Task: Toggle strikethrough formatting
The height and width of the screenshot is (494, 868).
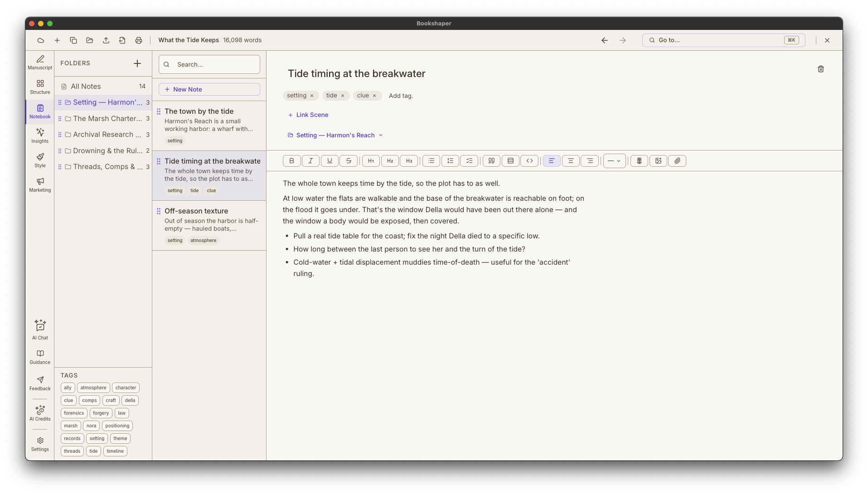Action: pyautogui.click(x=349, y=161)
